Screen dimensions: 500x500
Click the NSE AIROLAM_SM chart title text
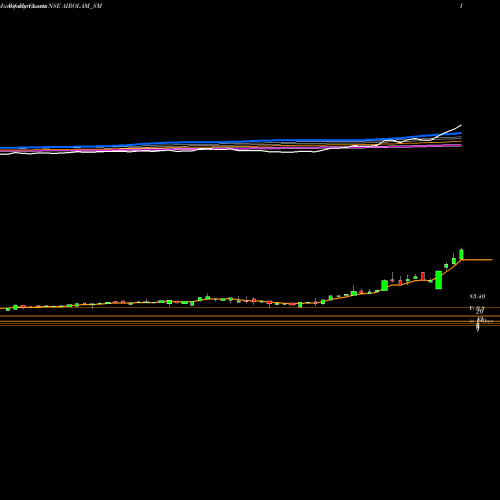point(76,6)
